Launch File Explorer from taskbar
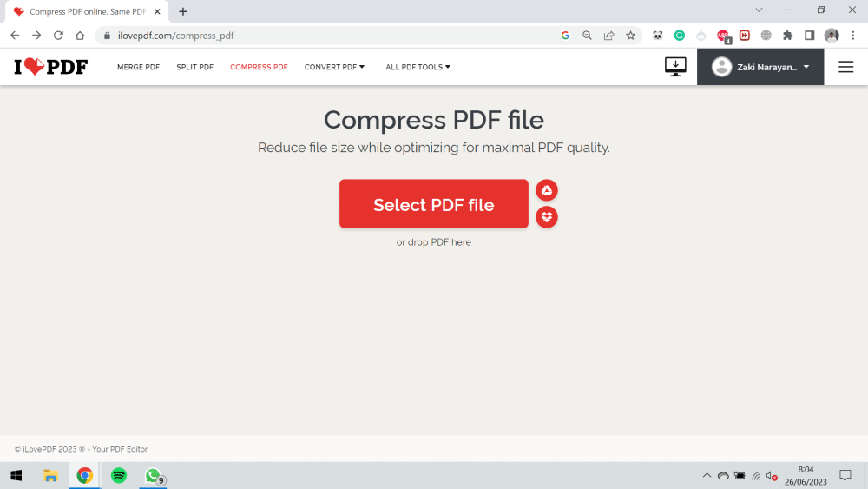The image size is (868, 489). (50, 476)
